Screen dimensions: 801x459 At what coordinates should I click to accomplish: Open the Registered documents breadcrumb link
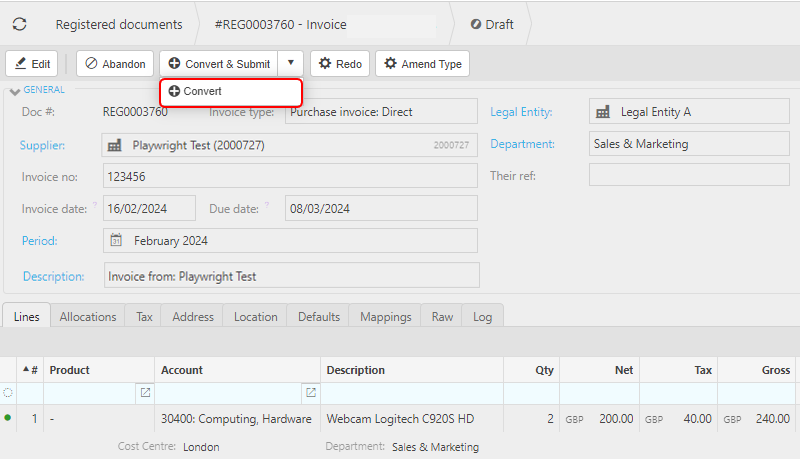(118, 24)
